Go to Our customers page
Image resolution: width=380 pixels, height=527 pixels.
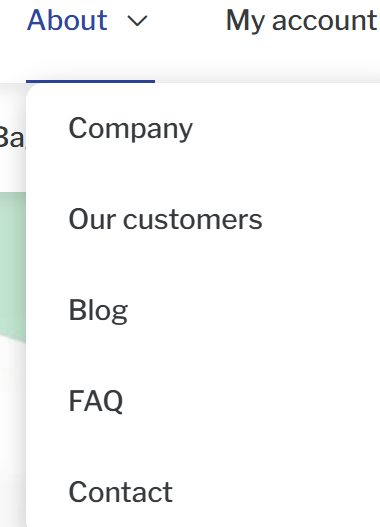[x=165, y=219]
